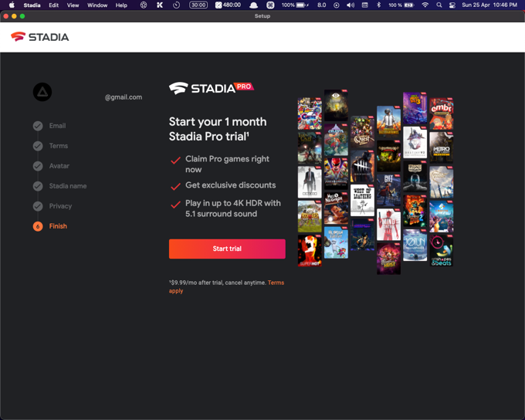Click the Power Rangers game cover
The width and height of the screenshot is (525, 420).
[336, 174]
